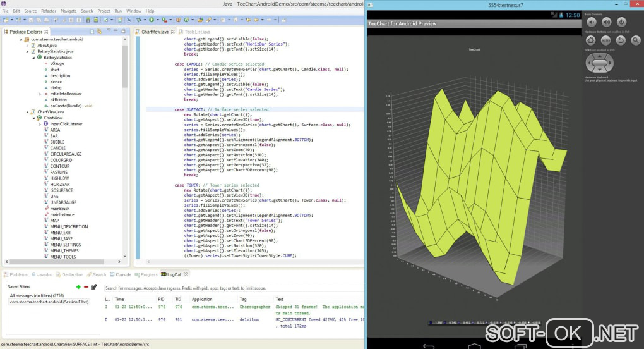This screenshot has width=644, height=349.
Task: Collapse the BatteryStatistics.java tree node
Action: [27, 51]
